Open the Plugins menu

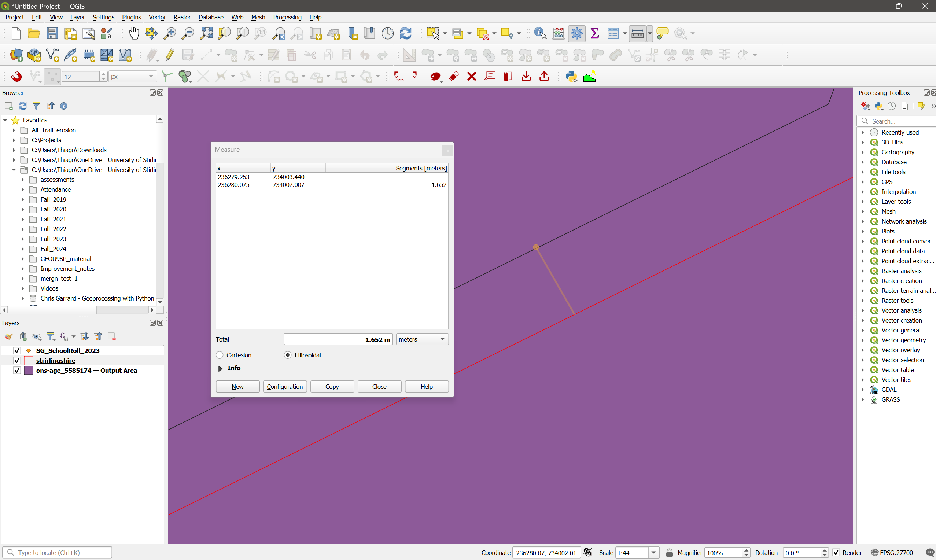coord(131,17)
